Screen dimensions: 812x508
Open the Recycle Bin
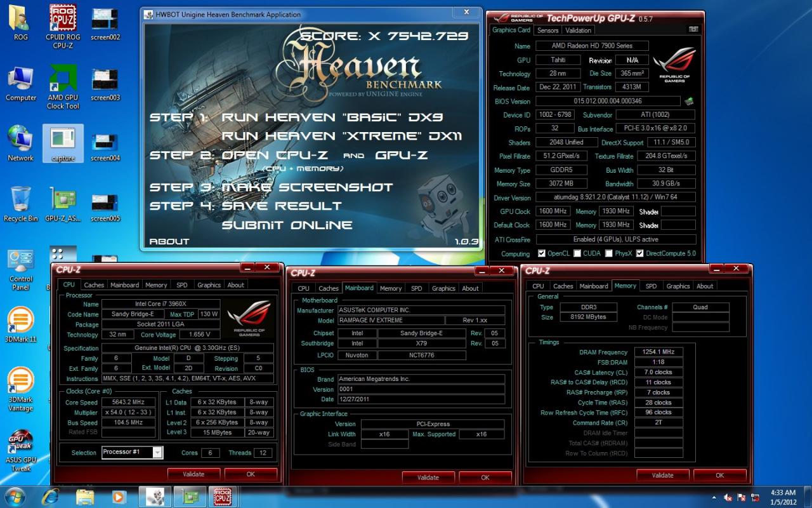pyautogui.click(x=21, y=204)
